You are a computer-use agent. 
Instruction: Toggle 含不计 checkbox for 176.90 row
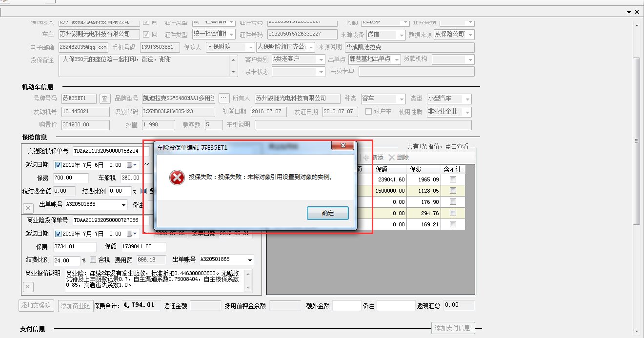point(453,202)
